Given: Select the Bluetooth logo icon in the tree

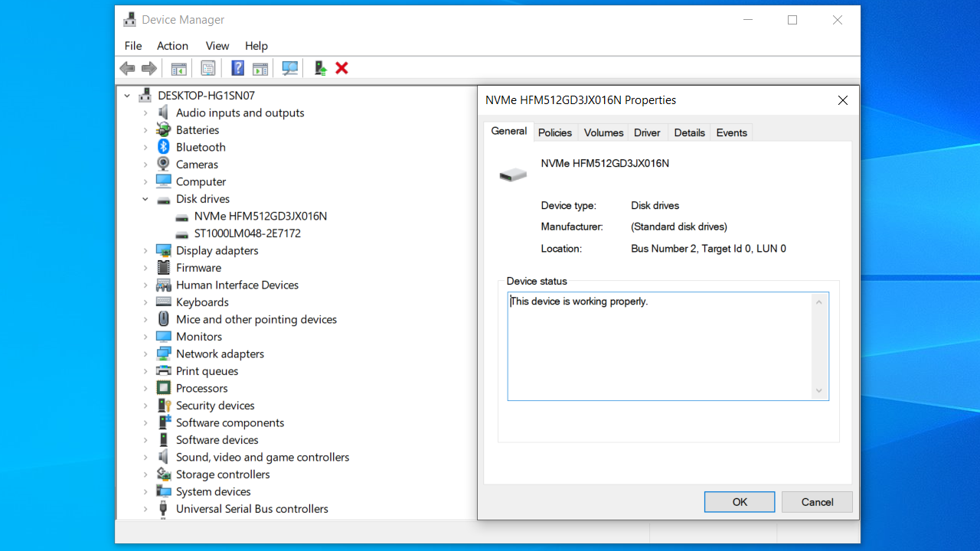Looking at the screenshot, I should (x=163, y=147).
